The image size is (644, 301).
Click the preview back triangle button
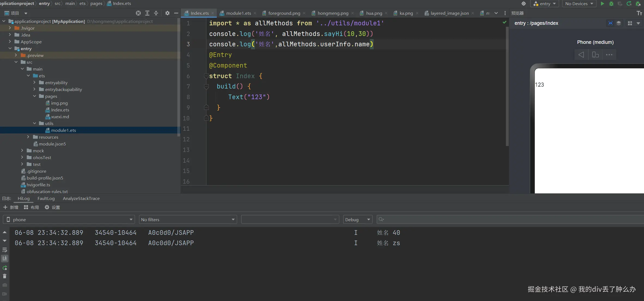tap(581, 55)
